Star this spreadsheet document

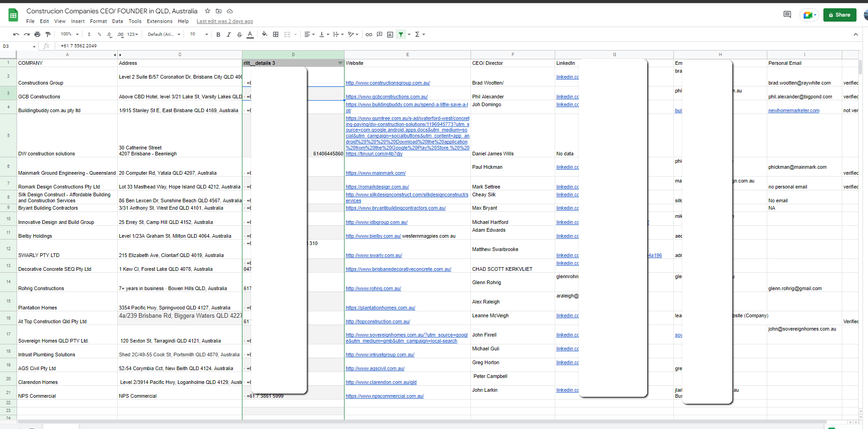pyautogui.click(x=207, y=11)
